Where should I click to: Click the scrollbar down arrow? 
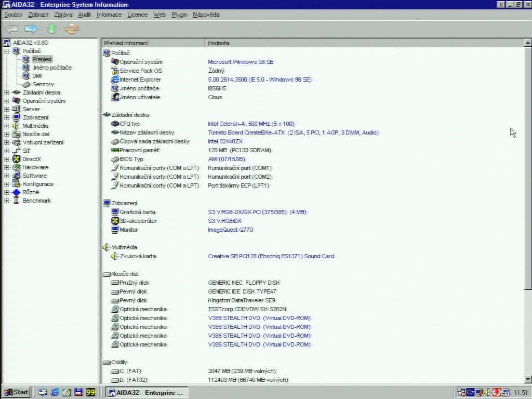[527, 379]
